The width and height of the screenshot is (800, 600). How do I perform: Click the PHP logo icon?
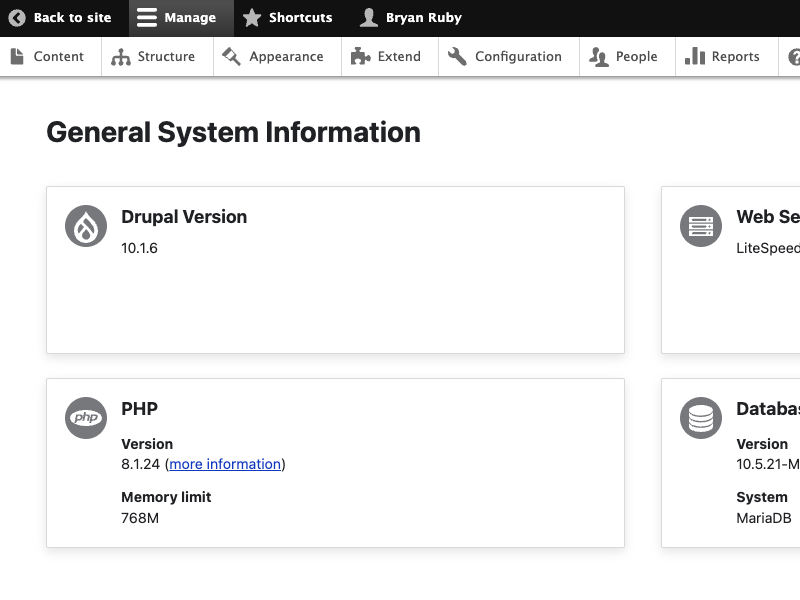coord(86,418)
